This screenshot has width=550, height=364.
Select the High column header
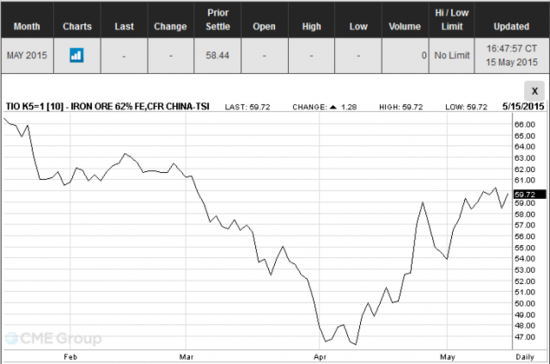point(311,26)
